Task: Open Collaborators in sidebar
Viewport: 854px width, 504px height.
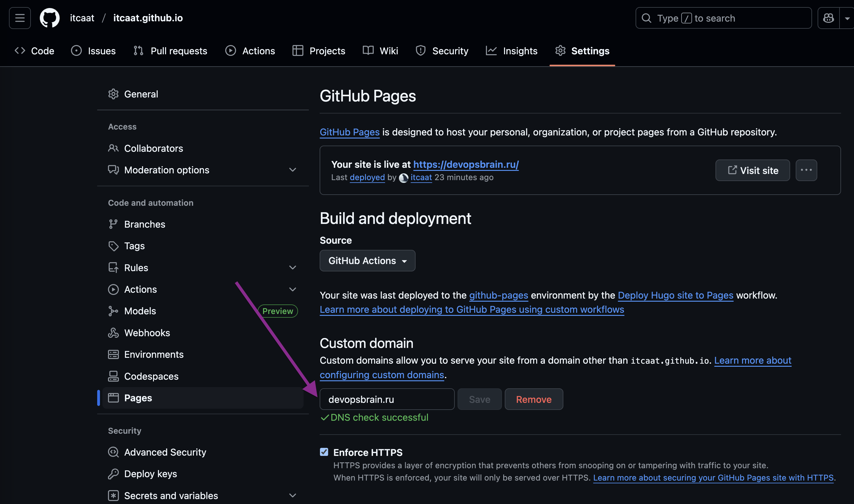Action: tap(203, 148)
